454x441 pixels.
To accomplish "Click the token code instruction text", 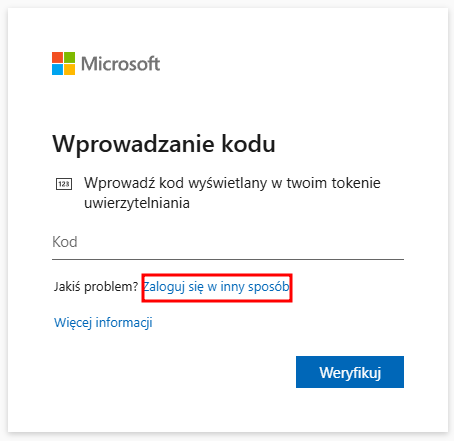I will (232, 193).
